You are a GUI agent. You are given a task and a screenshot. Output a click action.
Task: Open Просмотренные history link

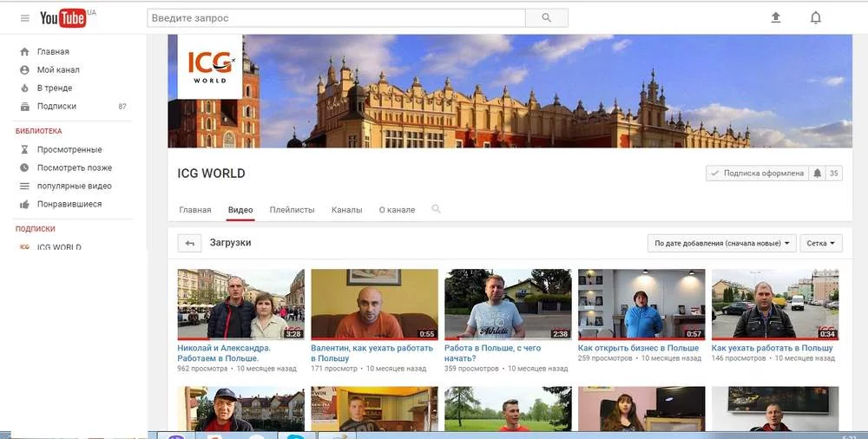click(69, 149)
